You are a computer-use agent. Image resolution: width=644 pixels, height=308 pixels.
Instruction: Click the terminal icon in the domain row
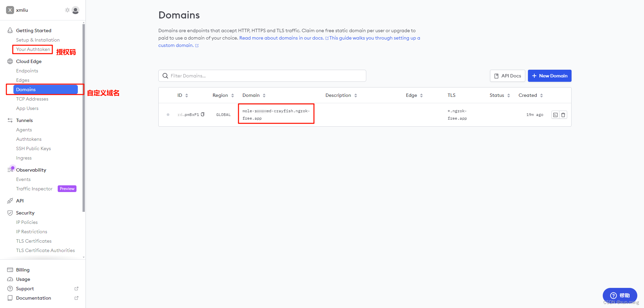tap(555, 115)
